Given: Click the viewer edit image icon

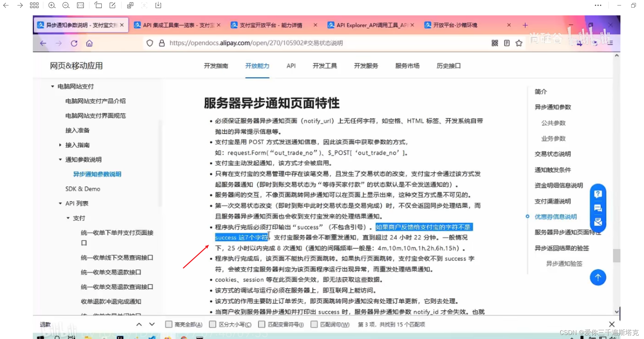Looking at the screenshot, I should [x=112, y=5].
